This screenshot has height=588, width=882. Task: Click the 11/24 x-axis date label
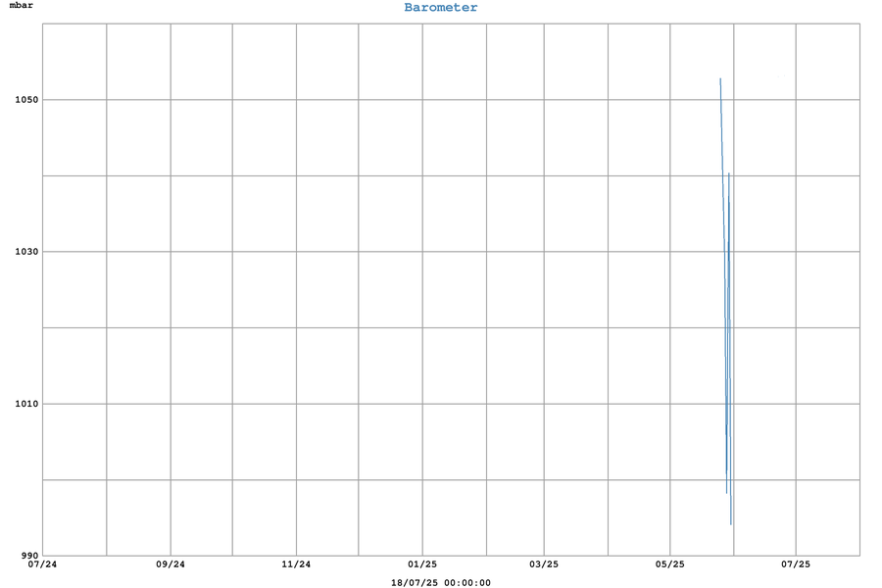pyautogui.click(x=296, y=564)
